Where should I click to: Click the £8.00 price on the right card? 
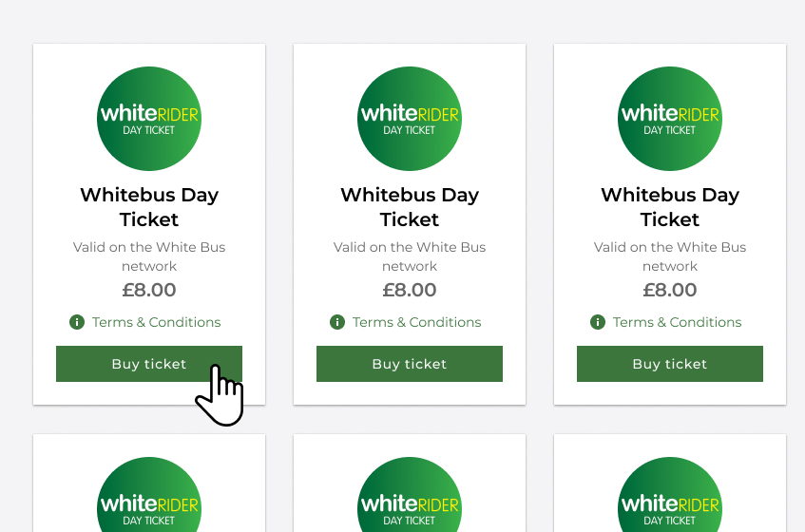[x=669, y=290]
